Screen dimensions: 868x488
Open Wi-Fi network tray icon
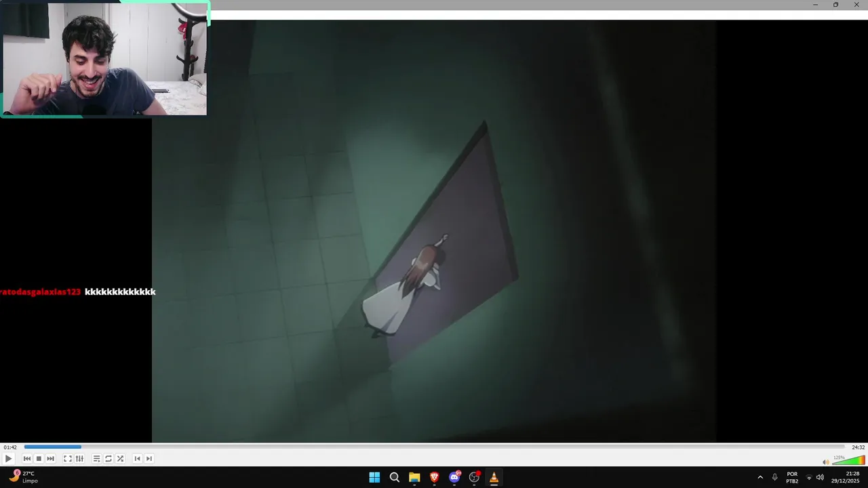click(809, 477)
